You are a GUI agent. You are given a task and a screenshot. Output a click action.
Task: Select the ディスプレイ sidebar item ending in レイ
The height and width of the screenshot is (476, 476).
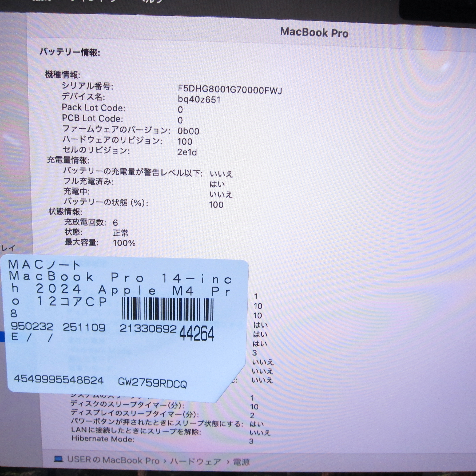coord(7,248)
